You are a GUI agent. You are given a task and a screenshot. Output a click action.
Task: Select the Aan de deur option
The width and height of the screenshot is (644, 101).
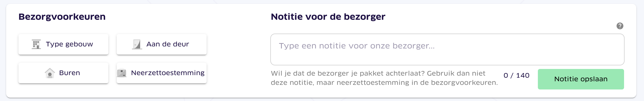coord(162,44)
